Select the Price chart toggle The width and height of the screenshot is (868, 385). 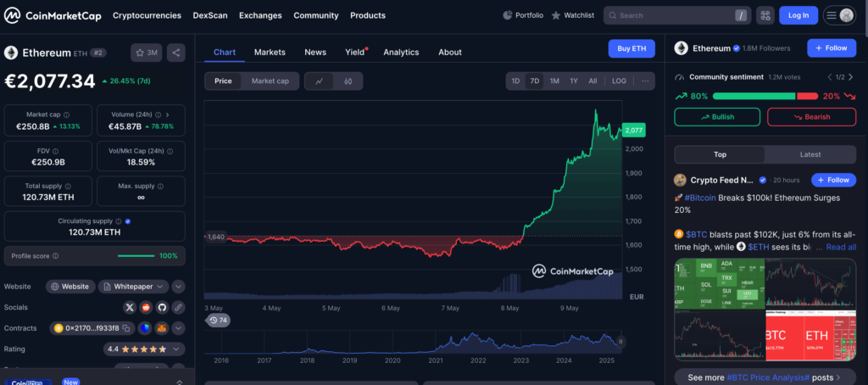pos(223,81)
